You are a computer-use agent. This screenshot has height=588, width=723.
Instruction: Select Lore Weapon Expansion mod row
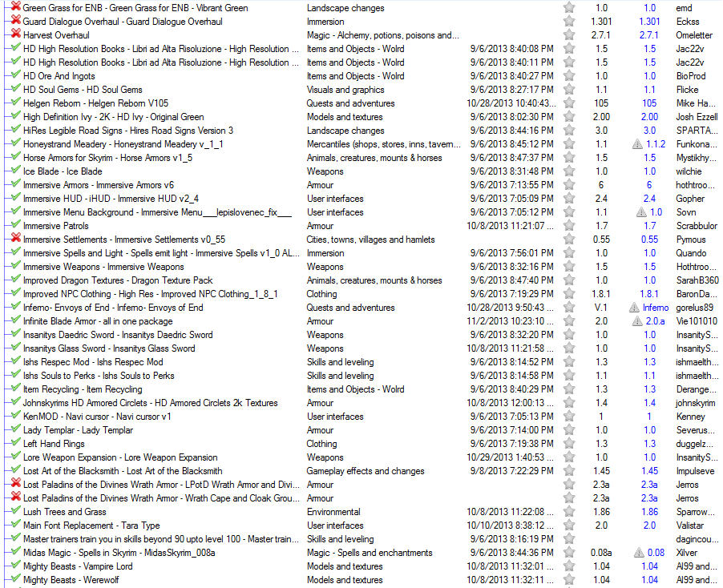[x=361, y=457]
